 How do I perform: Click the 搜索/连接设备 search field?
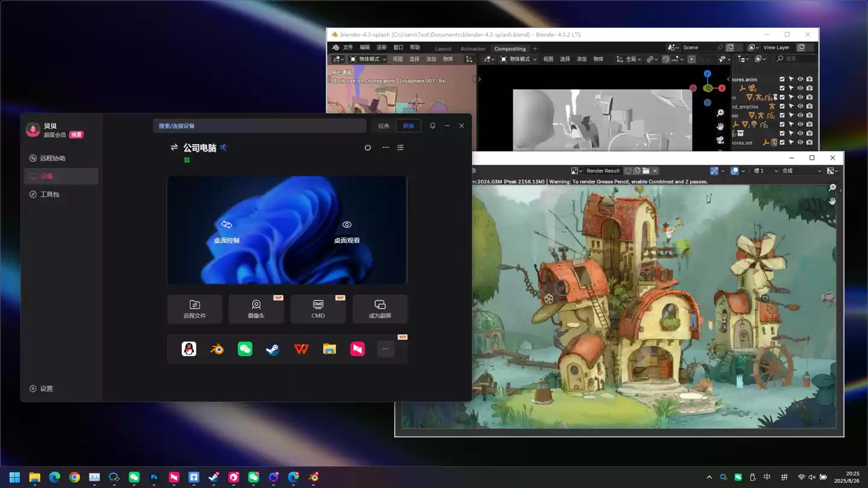coord(259,126)
